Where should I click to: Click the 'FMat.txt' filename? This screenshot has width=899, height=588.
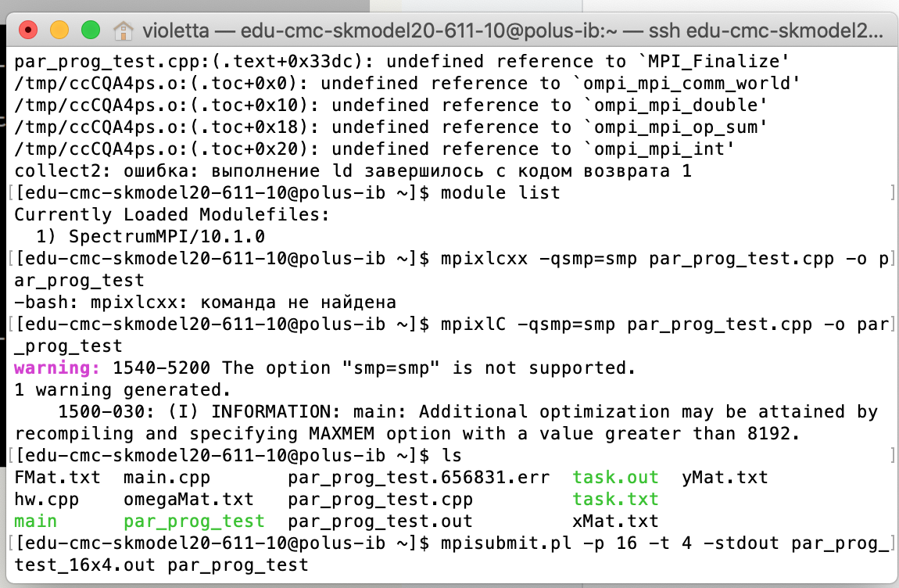(57, 477)
